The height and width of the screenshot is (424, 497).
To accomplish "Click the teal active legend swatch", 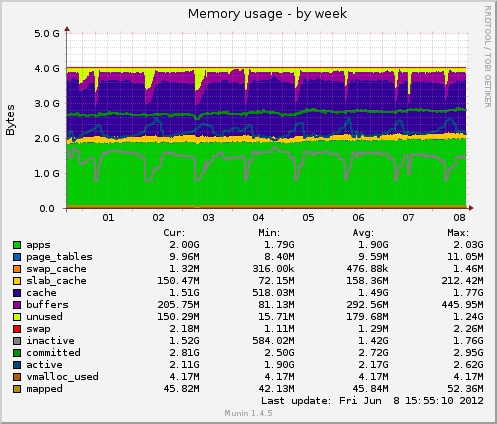I will pyautogui.click(x=17, y=365).
